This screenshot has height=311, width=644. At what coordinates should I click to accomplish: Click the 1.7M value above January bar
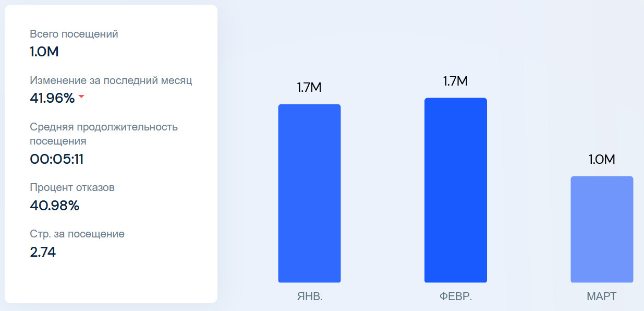(x=309, y=88)
